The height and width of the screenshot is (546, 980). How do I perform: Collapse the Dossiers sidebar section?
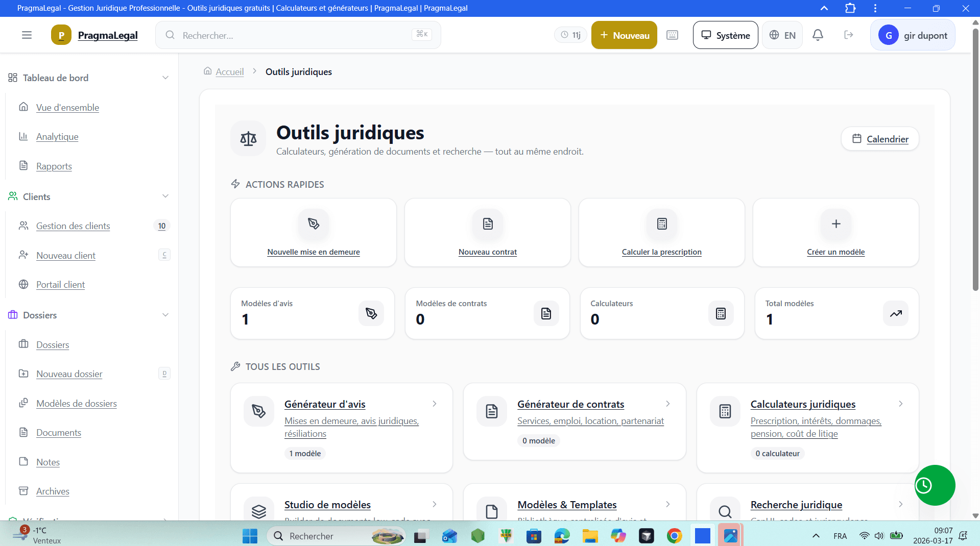[165, 315]
